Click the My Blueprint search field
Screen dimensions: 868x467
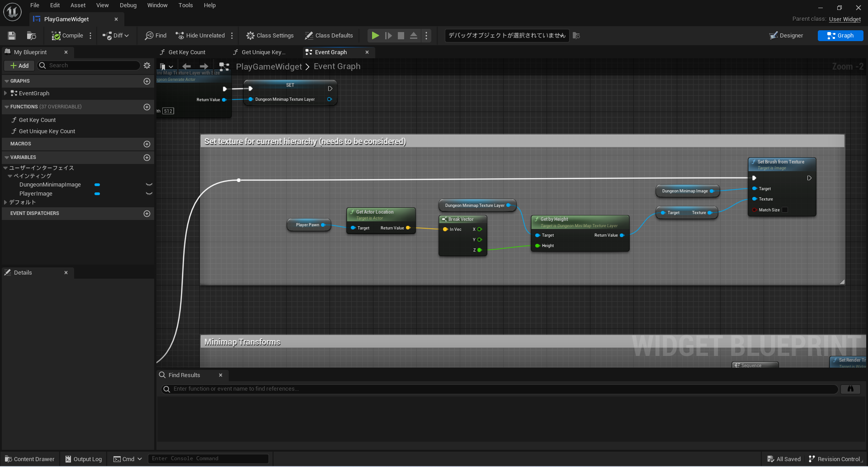pos(89,65)
